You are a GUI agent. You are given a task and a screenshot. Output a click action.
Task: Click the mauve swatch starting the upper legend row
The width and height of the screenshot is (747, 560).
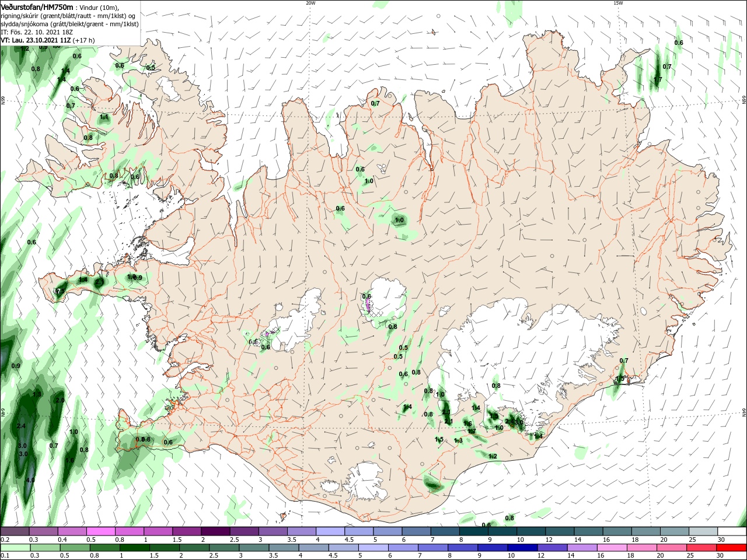coord(15,531)
